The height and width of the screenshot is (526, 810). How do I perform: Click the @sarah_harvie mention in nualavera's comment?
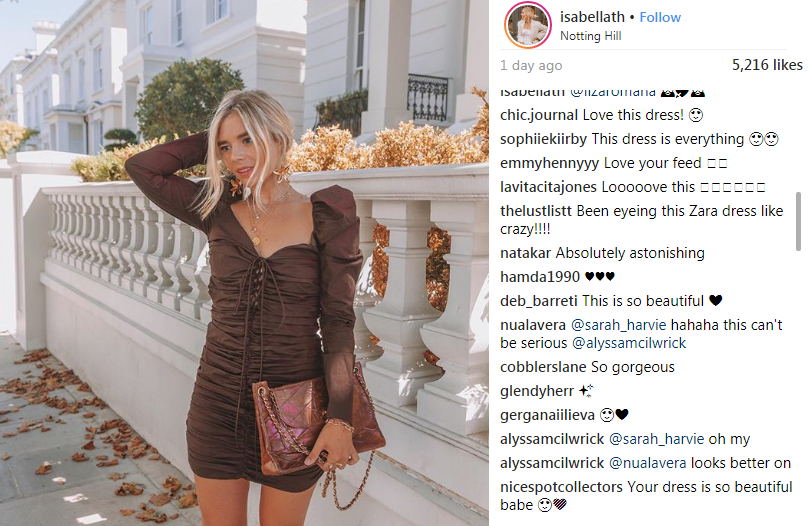coord(618,325)
